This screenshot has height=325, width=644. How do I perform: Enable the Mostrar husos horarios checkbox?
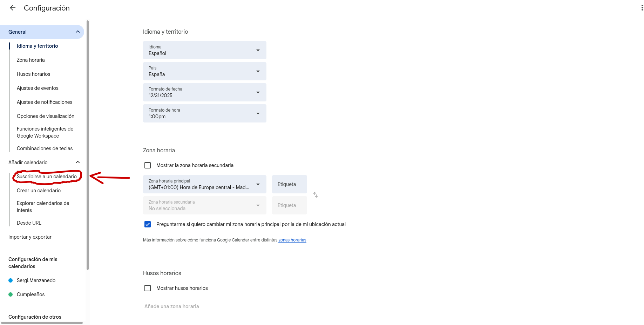tap(148, 288)
